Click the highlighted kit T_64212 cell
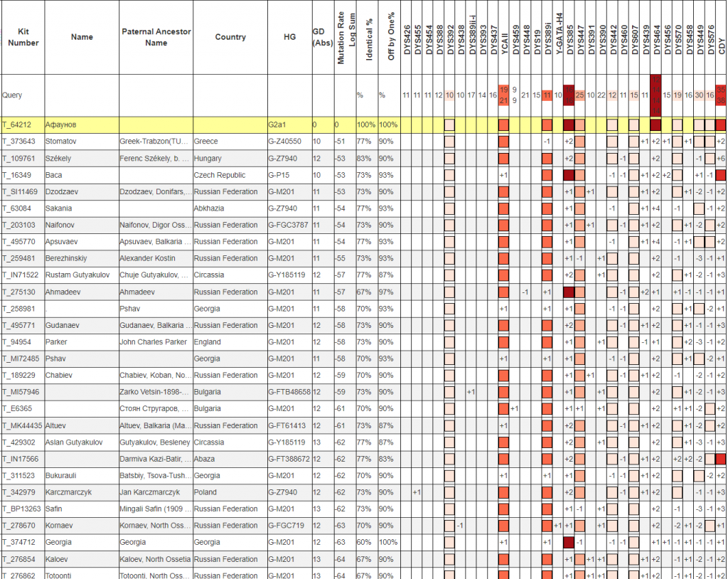Screen dimensions: 728x579 click(x=23, y=125)
